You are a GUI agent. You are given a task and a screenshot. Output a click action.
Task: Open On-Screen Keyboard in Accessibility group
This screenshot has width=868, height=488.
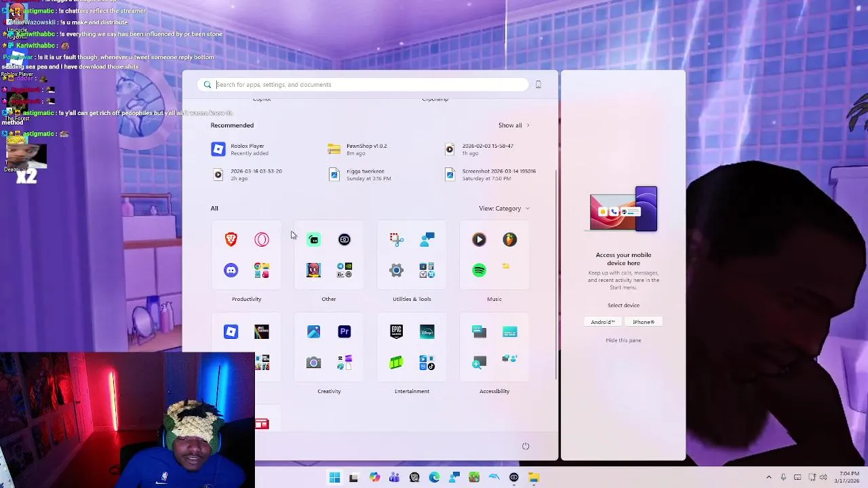[479, 331]
